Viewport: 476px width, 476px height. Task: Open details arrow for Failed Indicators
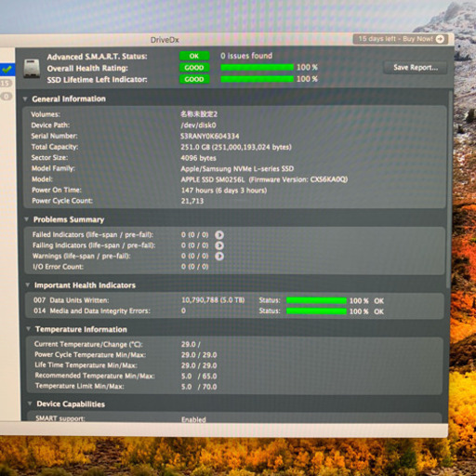[x=219, y=235]
